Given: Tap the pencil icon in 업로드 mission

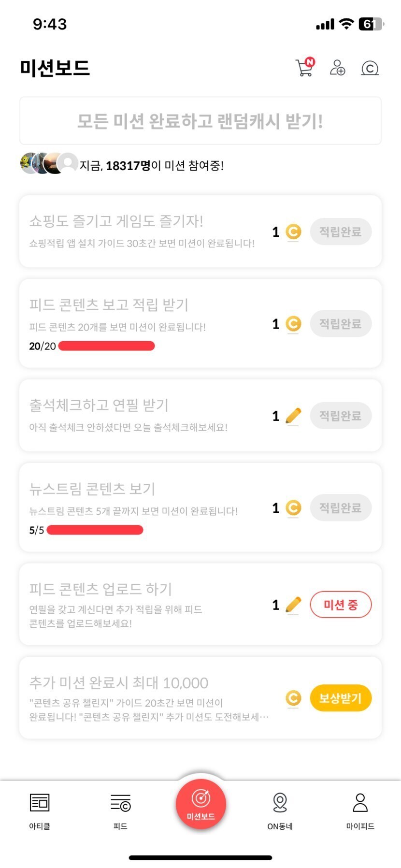Looking at the screenshot, I should pyautogui.click(x=293, y=605).
